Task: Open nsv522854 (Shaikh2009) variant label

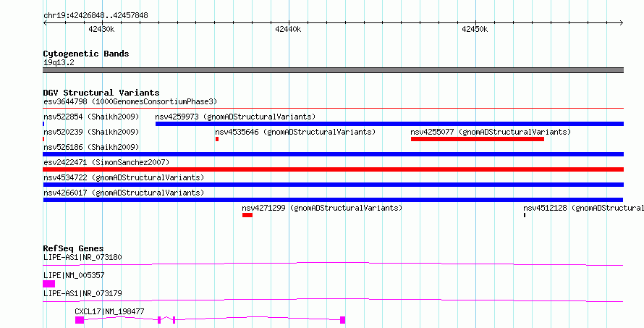Action: point(91,117)
